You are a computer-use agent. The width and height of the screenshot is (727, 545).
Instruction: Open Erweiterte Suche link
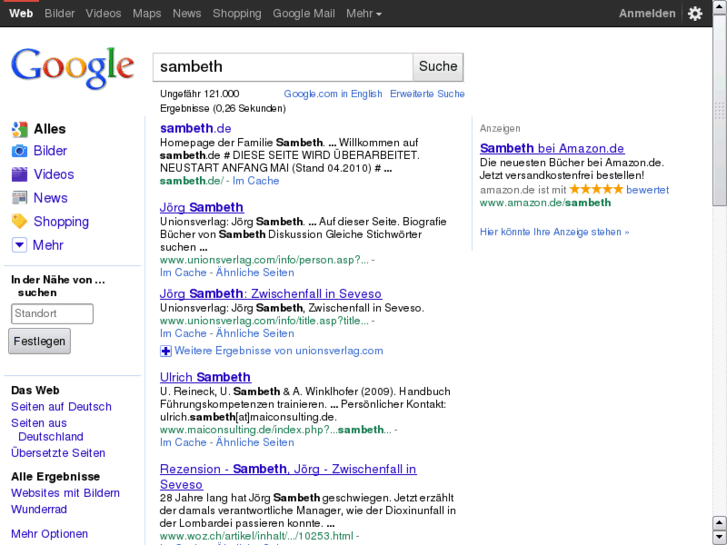tap(427, 94)
